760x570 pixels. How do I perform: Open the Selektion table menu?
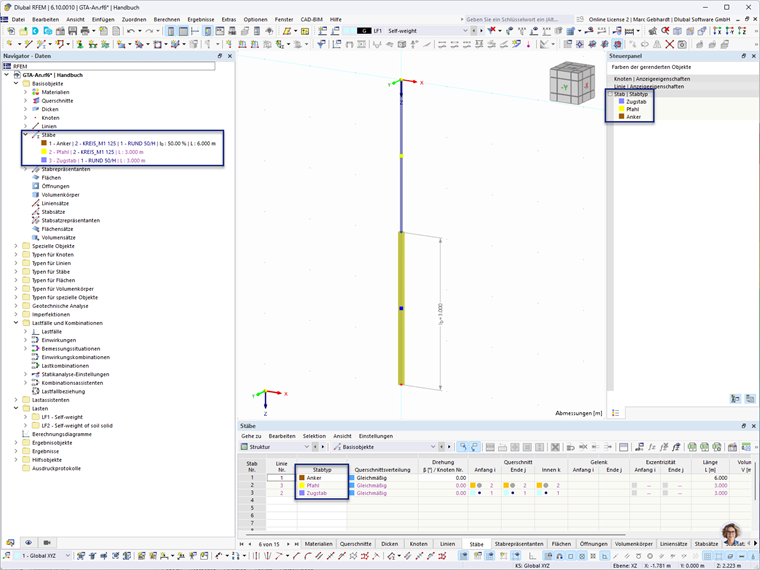314,436
